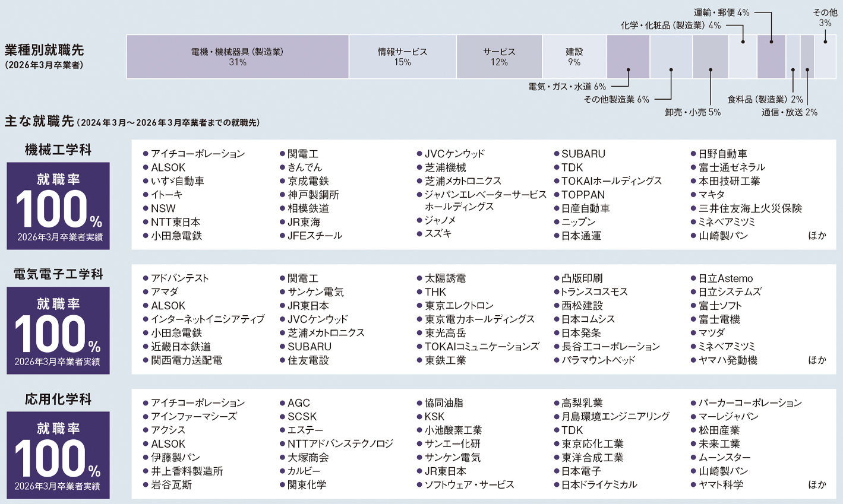Click the その他製造業 6% label

pos(617,100)
